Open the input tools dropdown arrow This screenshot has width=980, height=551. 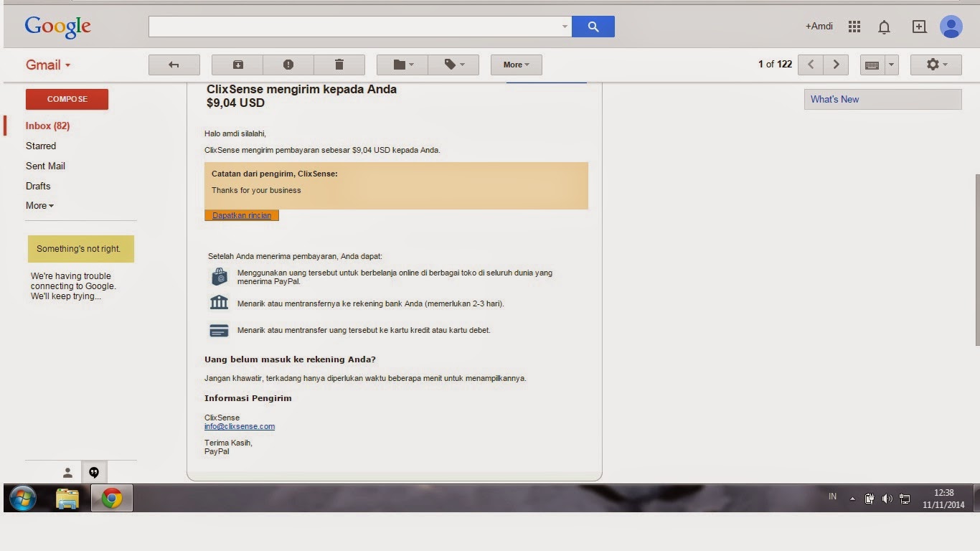[x=892, y=65]
